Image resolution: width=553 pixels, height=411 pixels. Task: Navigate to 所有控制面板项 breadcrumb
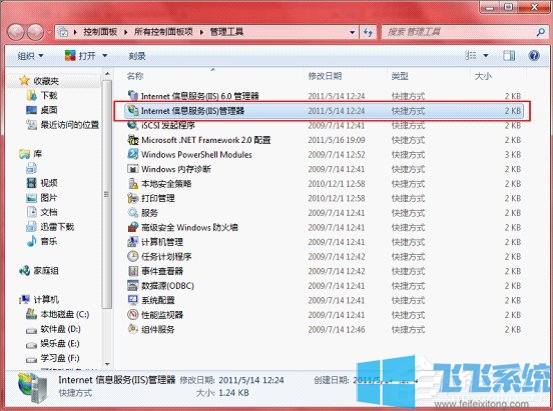(163, 32)
